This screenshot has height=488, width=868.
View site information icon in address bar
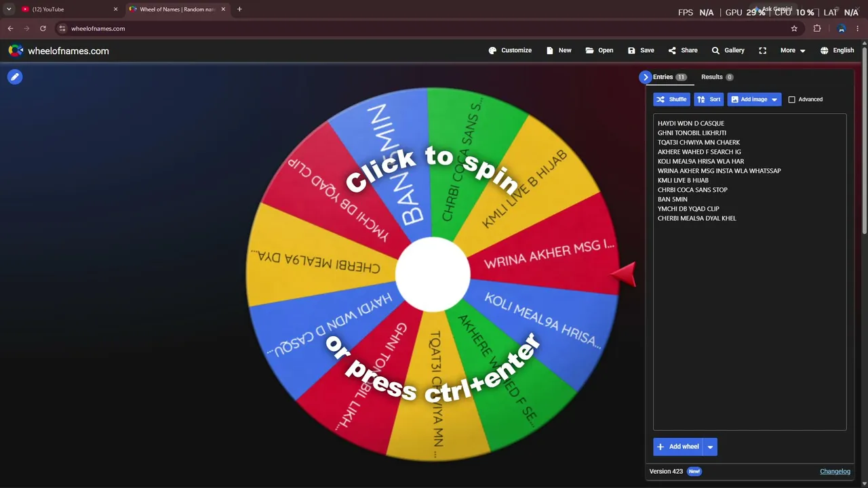(62, 28)
